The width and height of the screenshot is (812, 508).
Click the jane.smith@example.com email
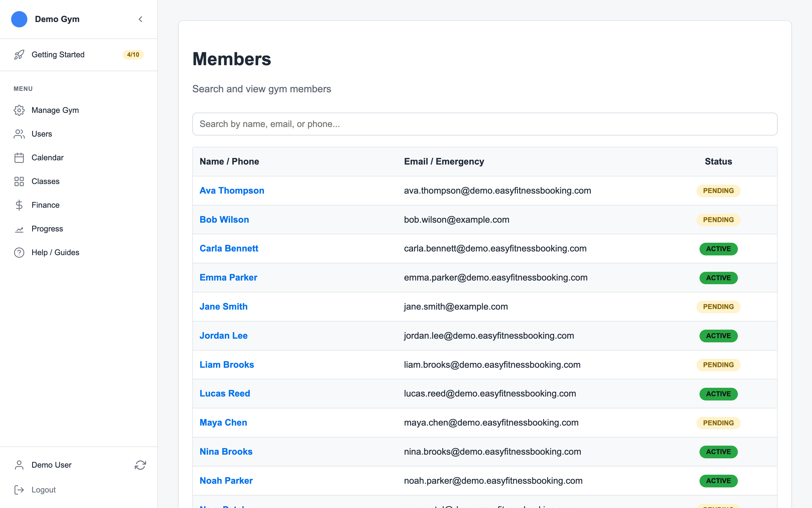click(x=456, y=307)
